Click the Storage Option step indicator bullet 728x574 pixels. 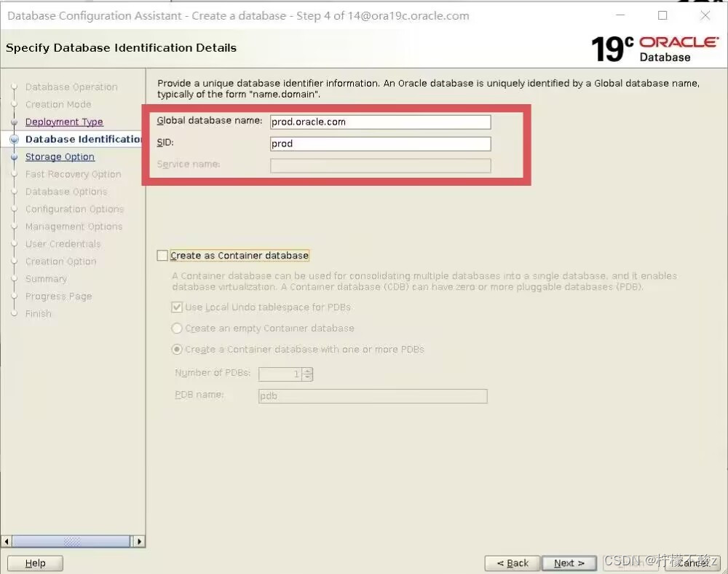[x=15, y=157]
